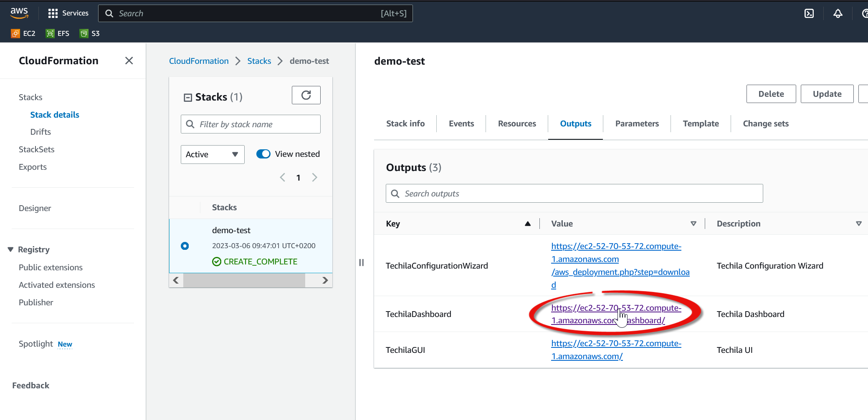Open the Value column options arrow
Image resolution: width=868 pixels, height=420 pixels.
[693, 224]
